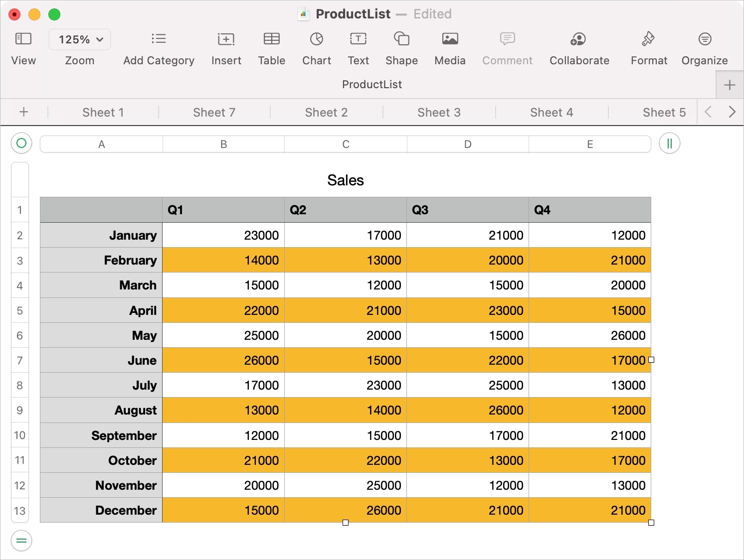The image size is (744, 560).
Task: Add a Text box
Action: tap(358, 39)
